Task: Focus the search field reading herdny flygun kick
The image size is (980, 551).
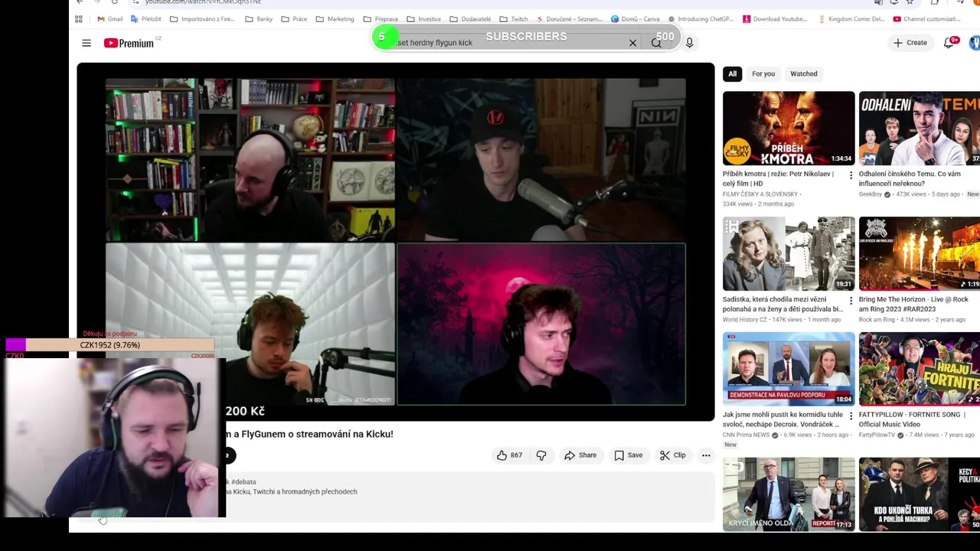Action: 505,43
